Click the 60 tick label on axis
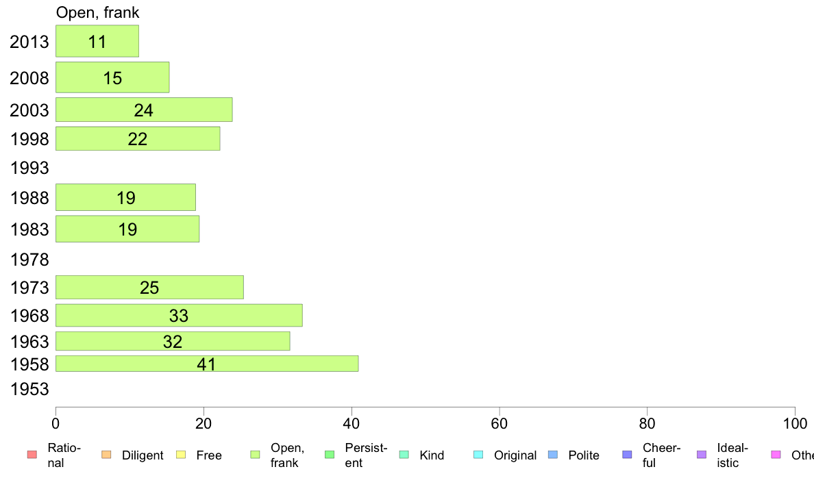This screenshot has height=504, width=814. [x=499, y=424]
